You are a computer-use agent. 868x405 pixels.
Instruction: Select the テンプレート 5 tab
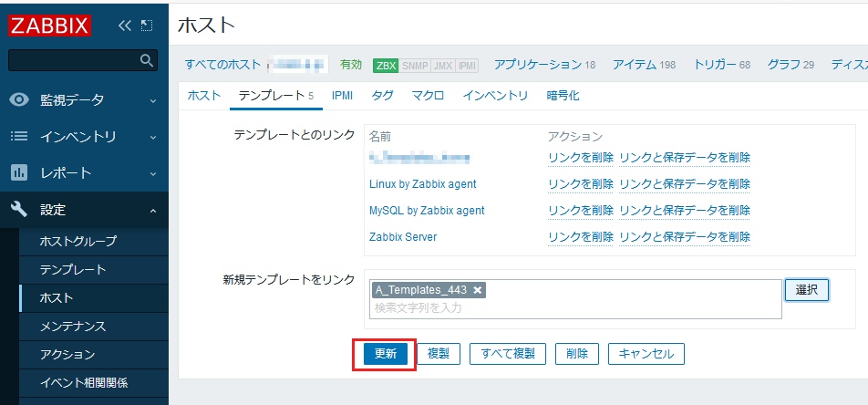pyautogui.click(x=275, y=95)
